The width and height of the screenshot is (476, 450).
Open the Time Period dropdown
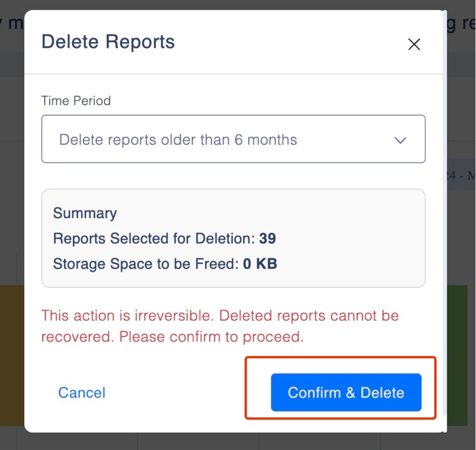tap(233, 139)
